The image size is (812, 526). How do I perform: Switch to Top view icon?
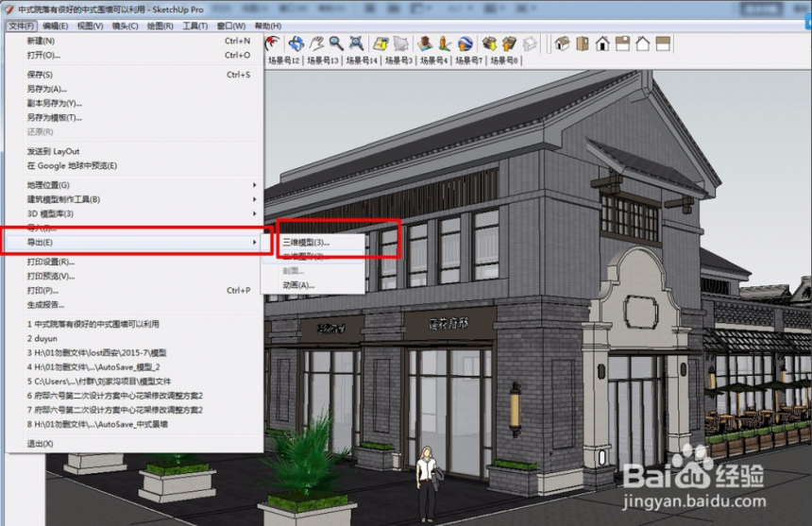click(x=582, y=43)
